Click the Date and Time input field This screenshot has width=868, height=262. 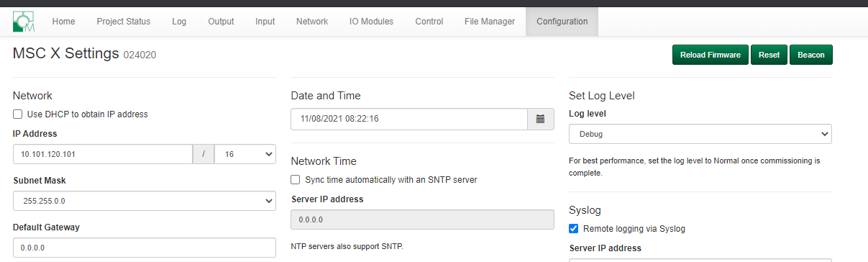[408, 119]
